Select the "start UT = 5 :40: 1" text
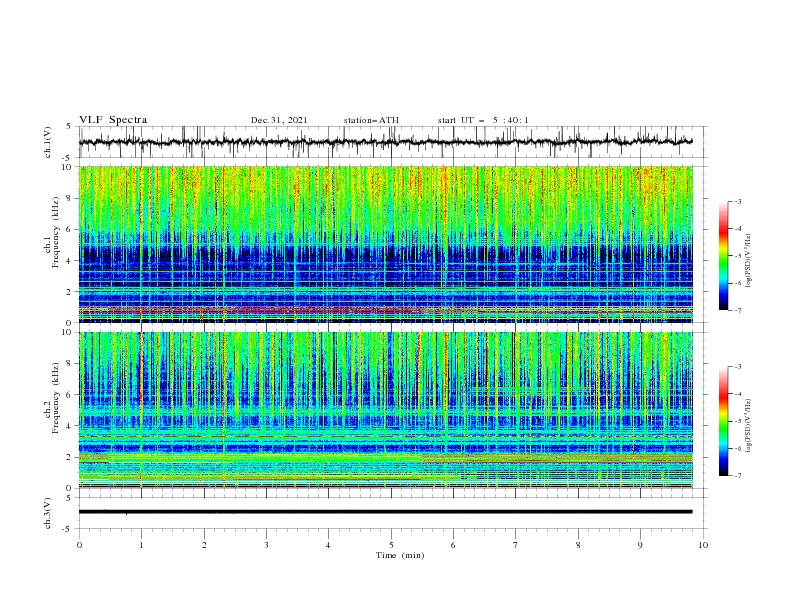Screen dimensions: 792x612 point(483,120)
